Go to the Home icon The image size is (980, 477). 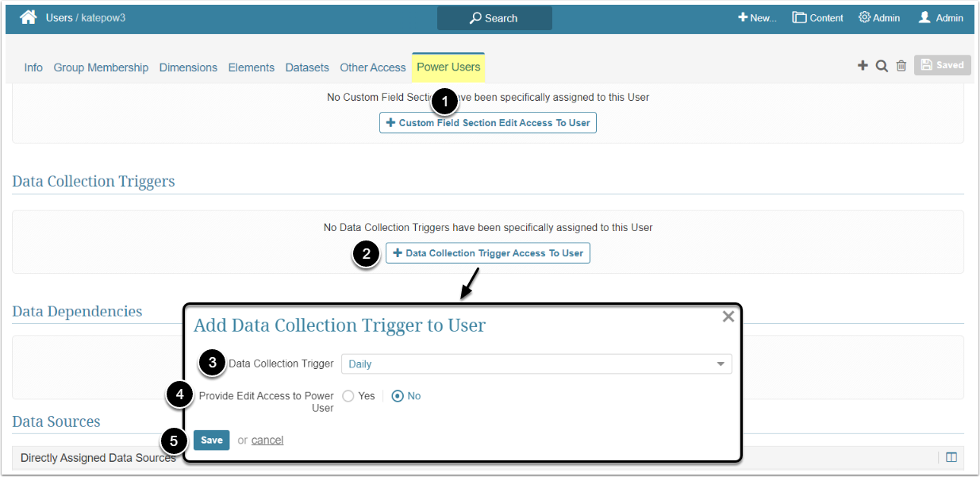pyautogui.click(x=29, y=17)
